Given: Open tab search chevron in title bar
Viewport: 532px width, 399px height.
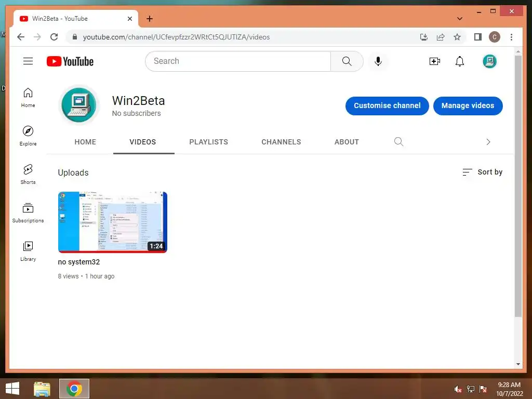Looking at the screenshot, I should 460,19.
